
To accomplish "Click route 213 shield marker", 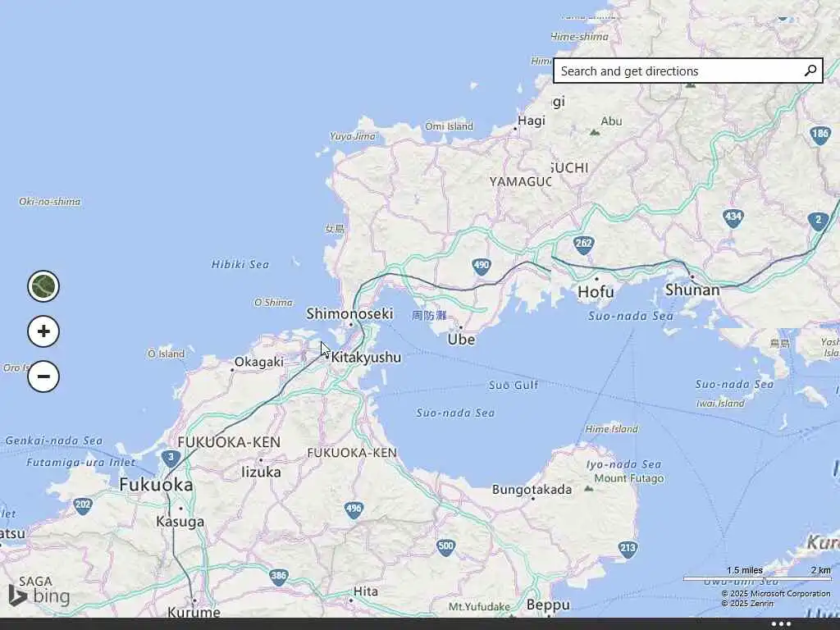I will click(x=628, y=549).
